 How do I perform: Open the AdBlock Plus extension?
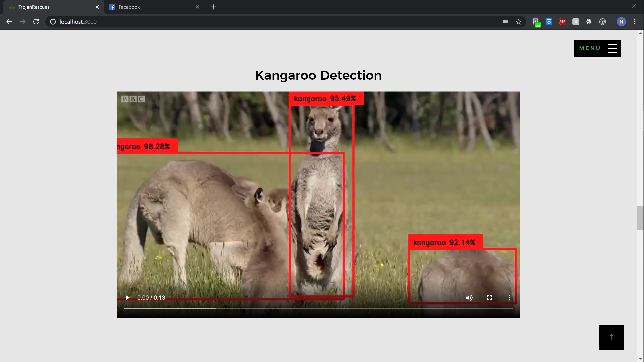(x=562, y=22)
